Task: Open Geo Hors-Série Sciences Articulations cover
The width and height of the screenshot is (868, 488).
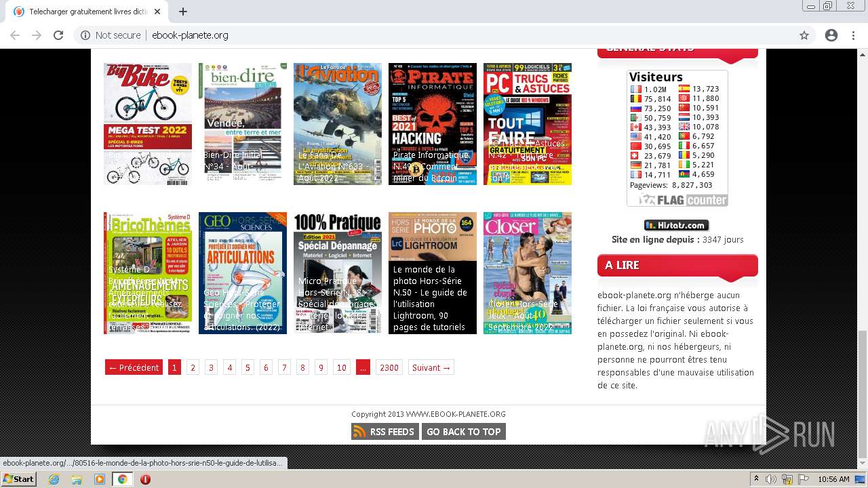Action: [x=243, y=273]
